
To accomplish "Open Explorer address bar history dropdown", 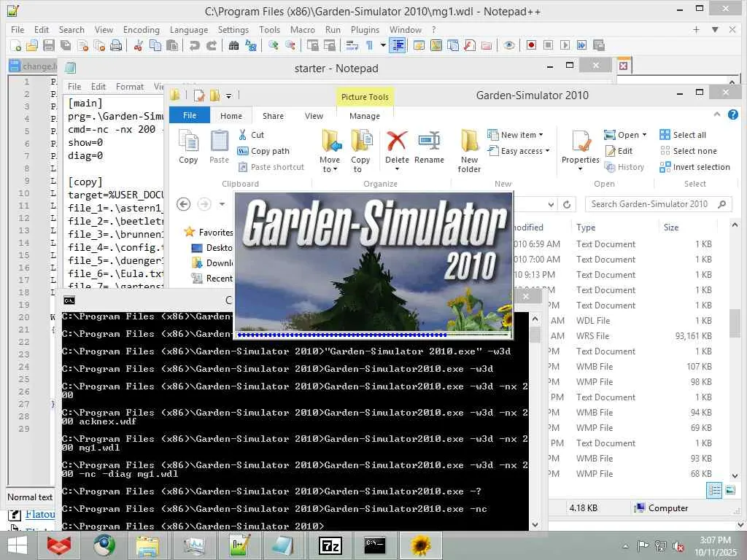I will click(x=551, y=204).
